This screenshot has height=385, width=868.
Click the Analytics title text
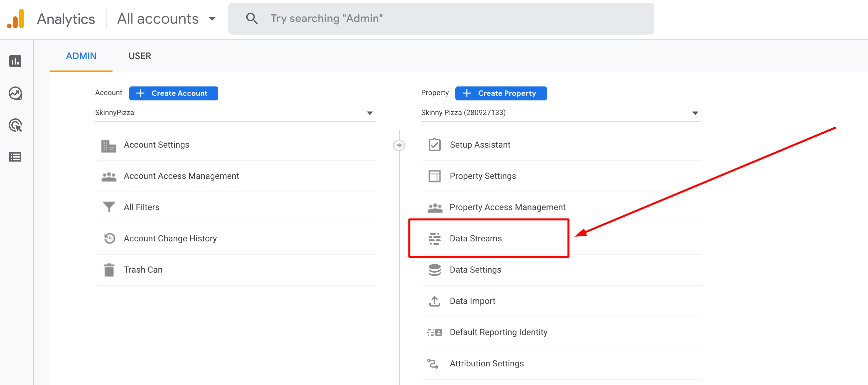(66, 19)
